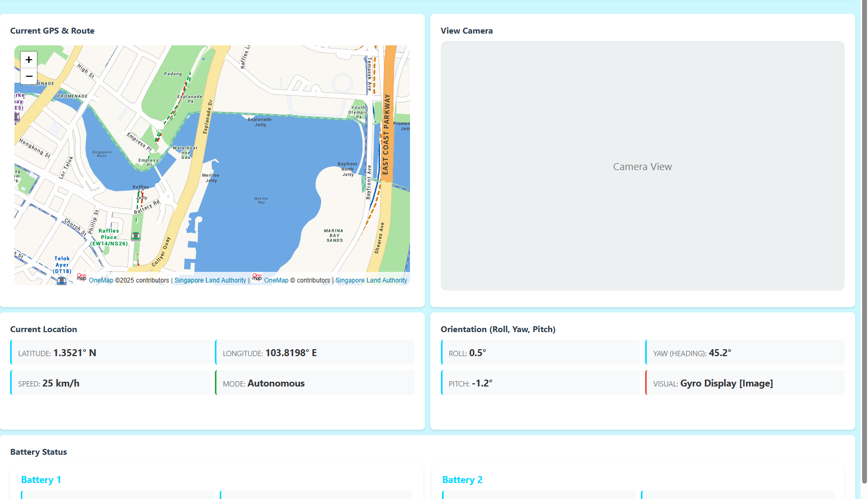Click the Telok Ayer (DT18) station label

pos(62,265)
